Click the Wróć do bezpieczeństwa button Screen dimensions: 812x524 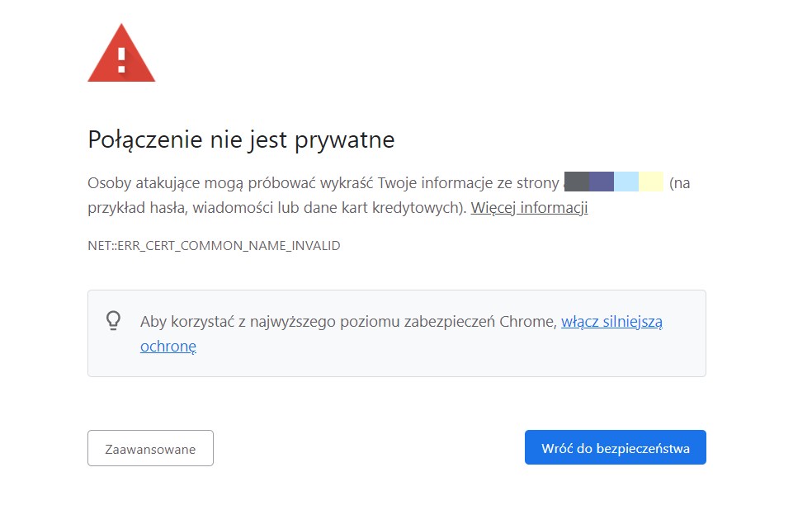pyautogui.click(x=615, y=448)
